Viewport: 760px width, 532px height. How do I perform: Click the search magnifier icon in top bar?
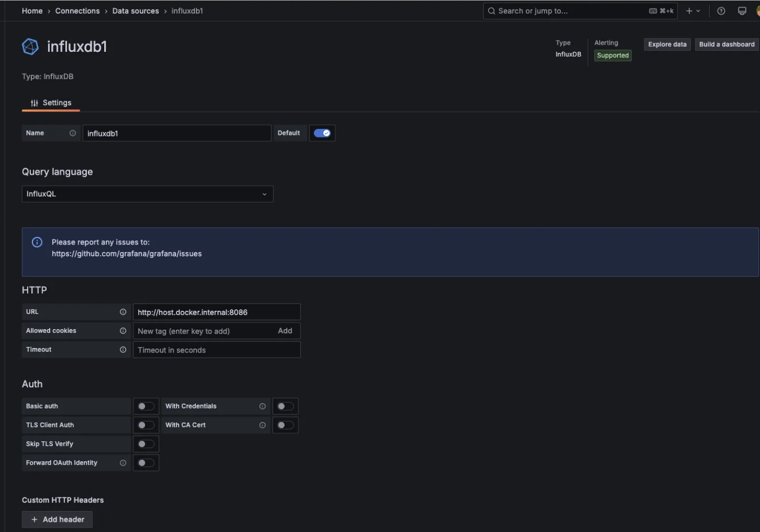pos(492,11)
